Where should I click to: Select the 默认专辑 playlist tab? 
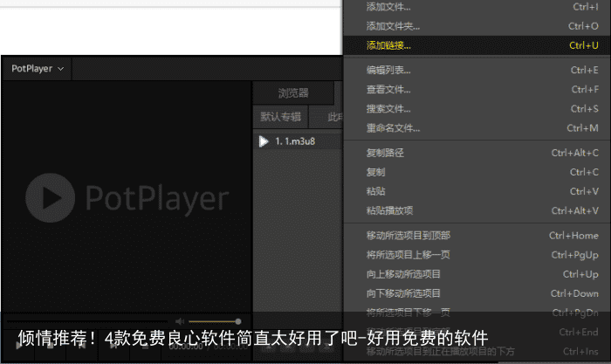coord(280,117)
